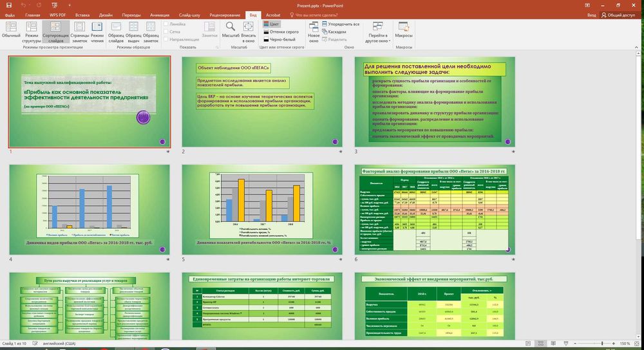The height and width of the screenshot is (350, 644).
Task: Switch to Режим структуры outline view
Action: click(31, 32)
